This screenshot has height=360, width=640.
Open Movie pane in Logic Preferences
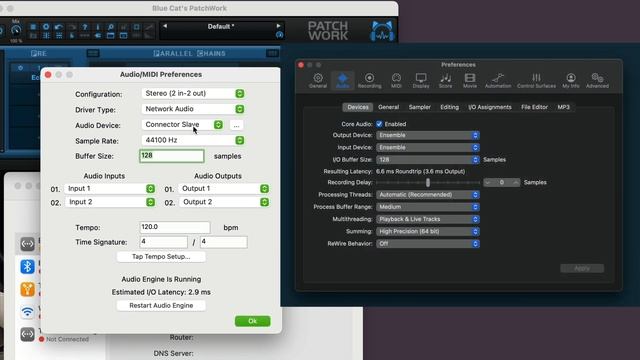click(470, 80)
